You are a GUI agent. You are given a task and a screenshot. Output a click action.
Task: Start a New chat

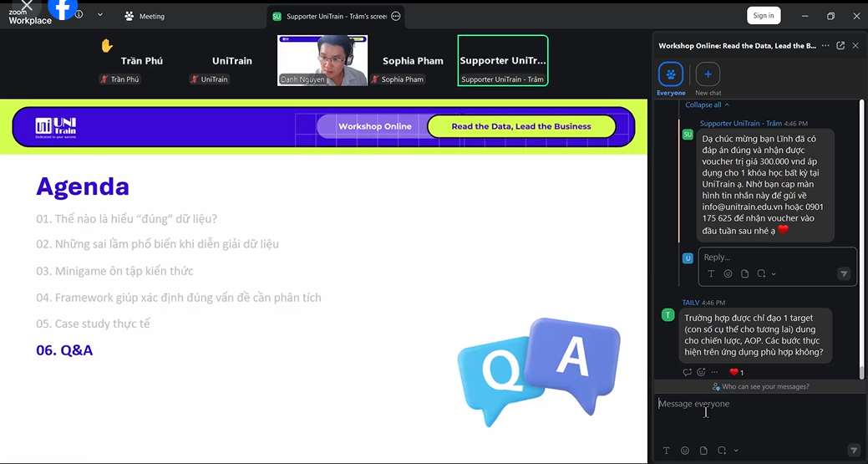pos(708,79)
